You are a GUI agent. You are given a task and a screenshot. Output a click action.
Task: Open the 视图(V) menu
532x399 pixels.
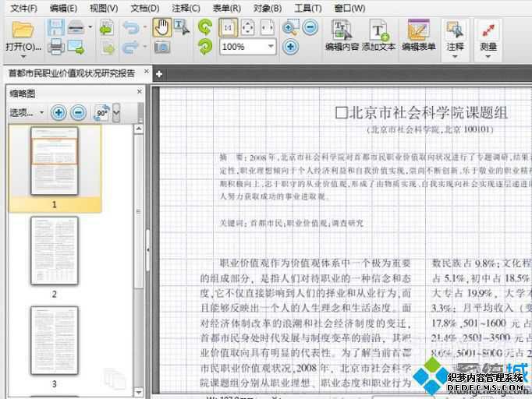[104, 8]
